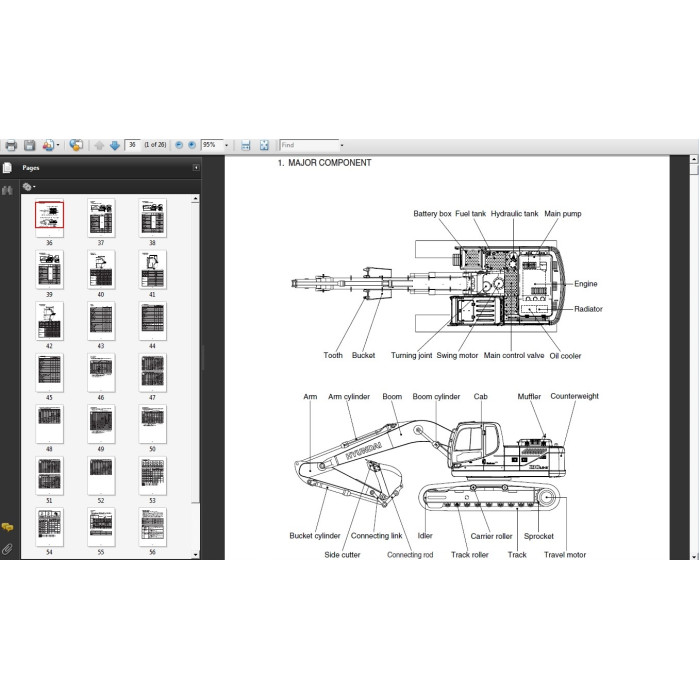Open the Comments panel icon in sidebar
This screenshot has width=700, height=700.
[7, 527]
